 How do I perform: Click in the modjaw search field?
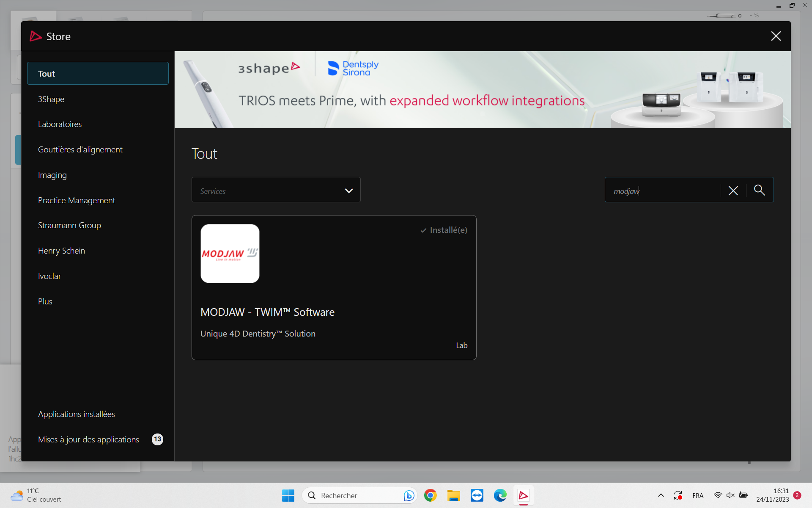click(x=662, y=190)
